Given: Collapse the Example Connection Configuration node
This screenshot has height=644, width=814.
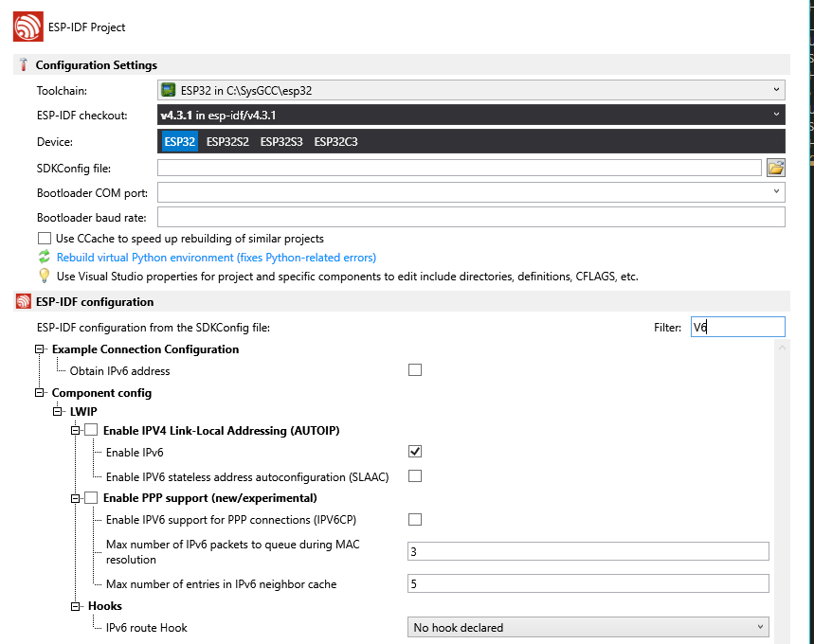Looking at the screenshot, I should click(39, 349).
